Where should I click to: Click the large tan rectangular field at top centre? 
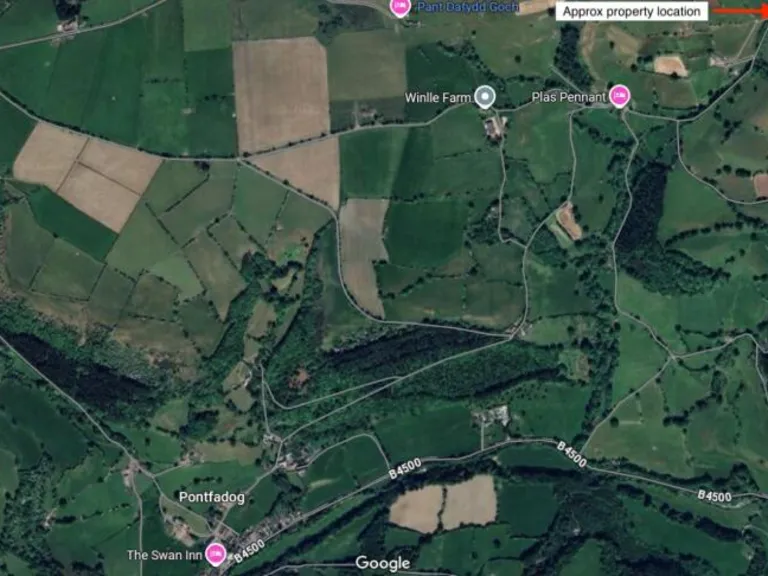coord(281,94)
